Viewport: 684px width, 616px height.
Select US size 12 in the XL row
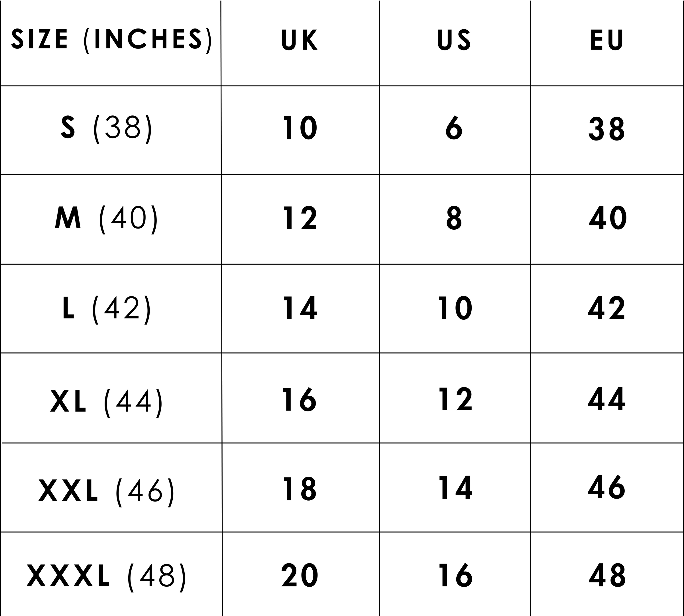tap(455, 400)
